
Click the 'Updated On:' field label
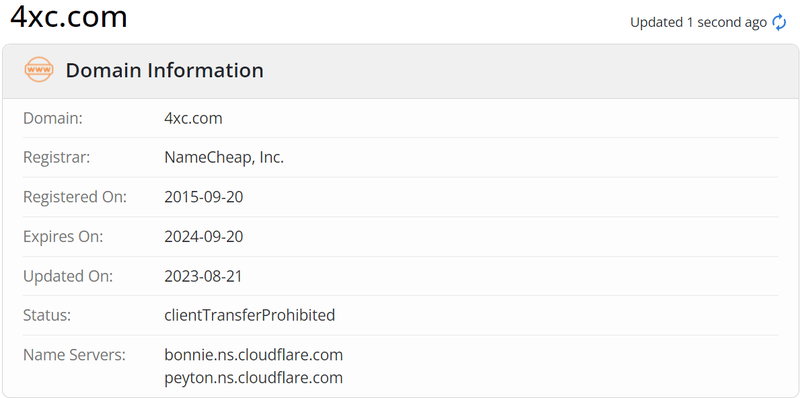click(x=68, y=276)
